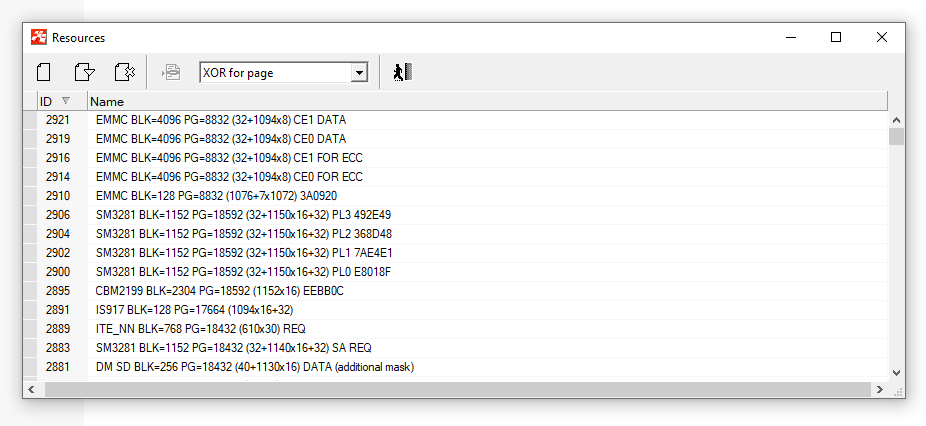Select row 2919 EMMC CE0 DATA
The image size is (926, 426).
tap(220, 139)
